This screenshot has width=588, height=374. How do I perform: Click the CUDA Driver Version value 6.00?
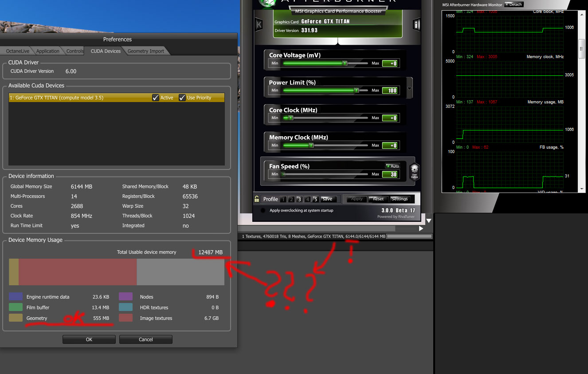(x=71, y=71)
